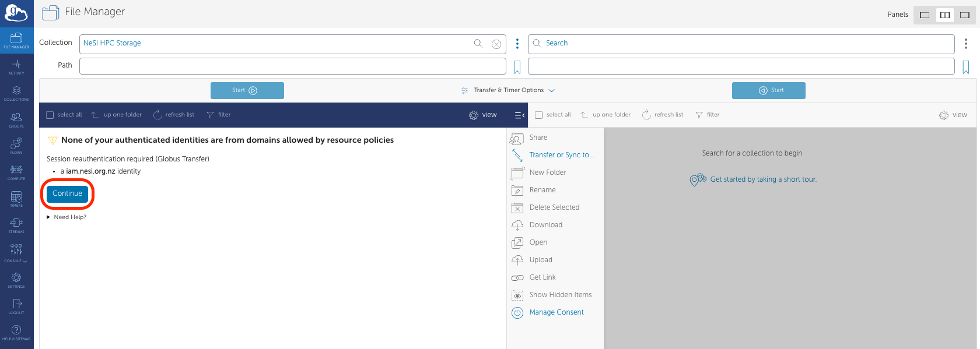Bookmark the left panel path
Image resolution: width=980 pixels, height=349 pixels.
[x=517, y=67]
